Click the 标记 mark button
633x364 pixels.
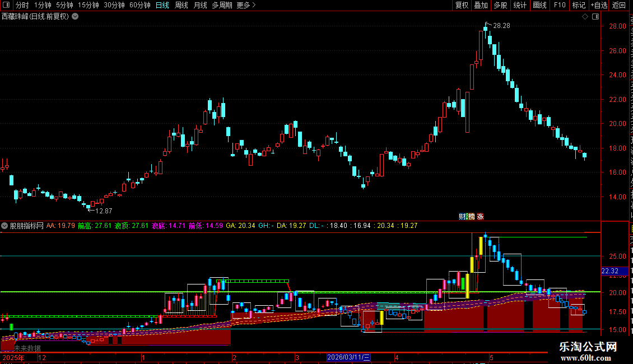point(579,5)
